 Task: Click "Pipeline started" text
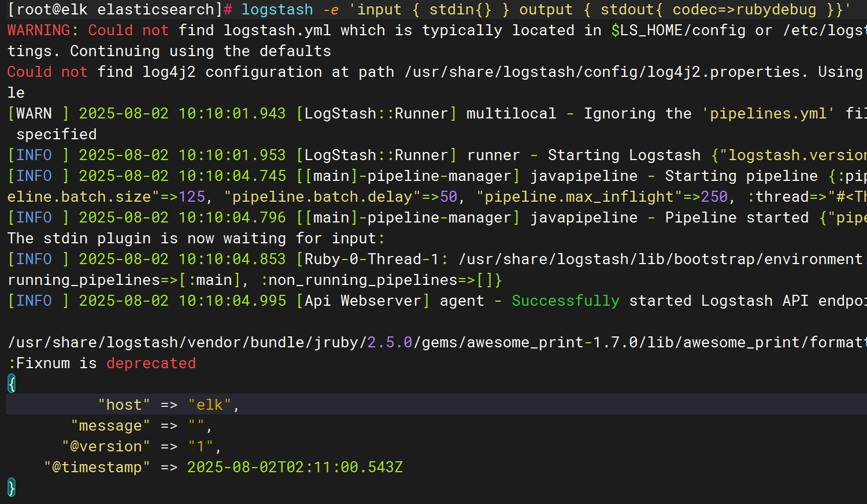tap(737, 218)
